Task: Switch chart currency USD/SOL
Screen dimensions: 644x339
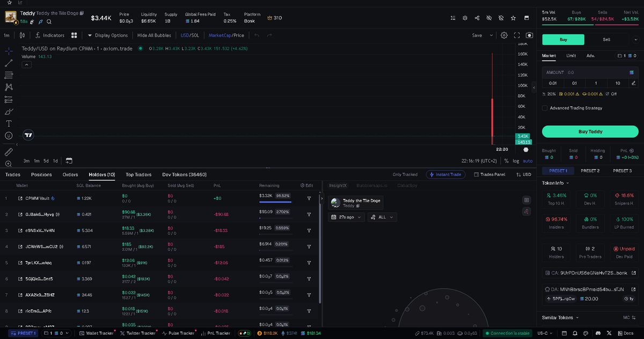Action: 189,35
